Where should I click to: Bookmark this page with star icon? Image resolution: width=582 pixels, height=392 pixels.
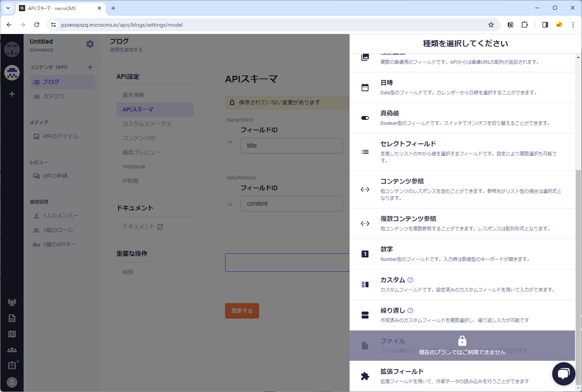pyautogui.click(x=491, y=25)
